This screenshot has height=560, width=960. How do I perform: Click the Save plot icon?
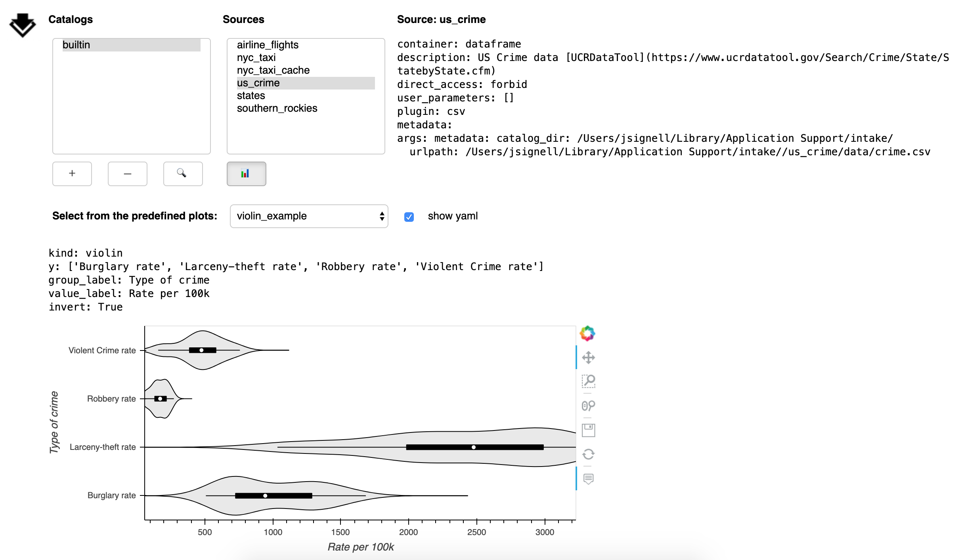point(588,430)
